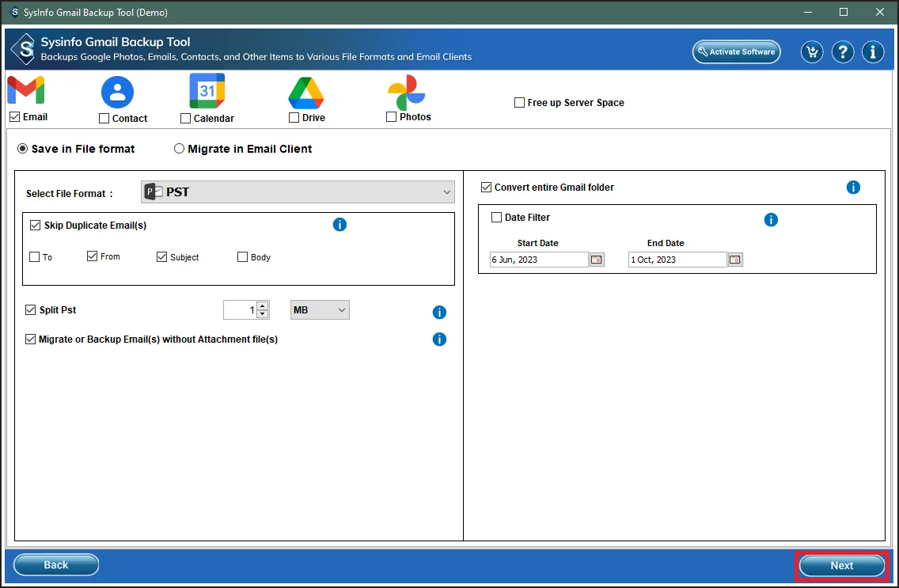
Task: Click the Google Calendar icon
Action: tap(207, 92)
